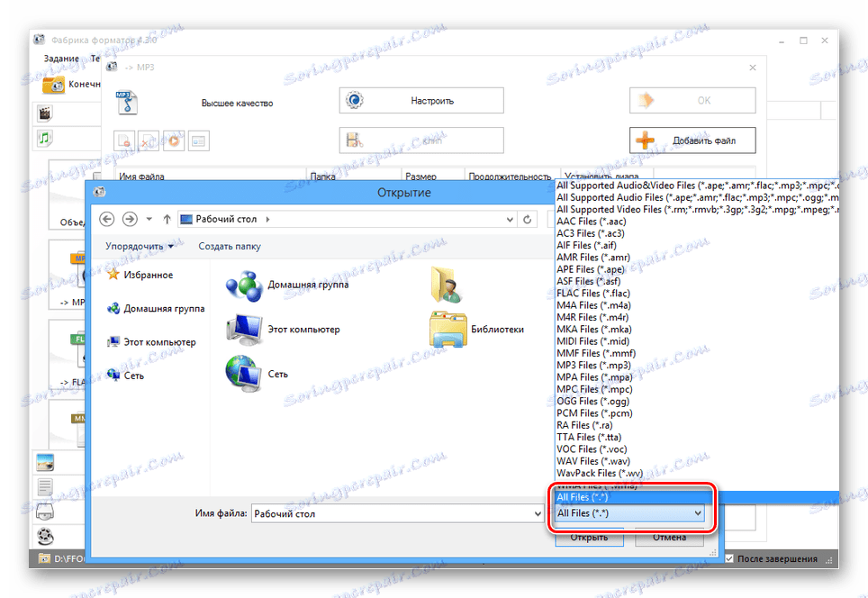Click the MP3 format note icon
This screenshot has width=868, height=598.
tap(127, 103)
